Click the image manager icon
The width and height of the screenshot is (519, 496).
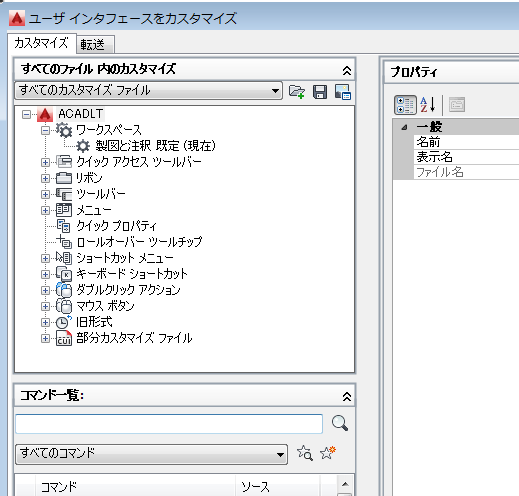tap(342, 92)
